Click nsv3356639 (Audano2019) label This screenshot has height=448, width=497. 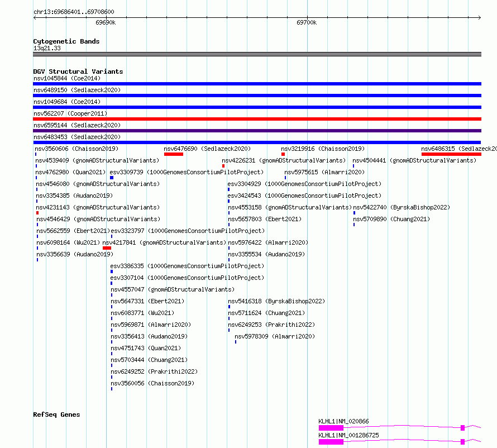75,254
